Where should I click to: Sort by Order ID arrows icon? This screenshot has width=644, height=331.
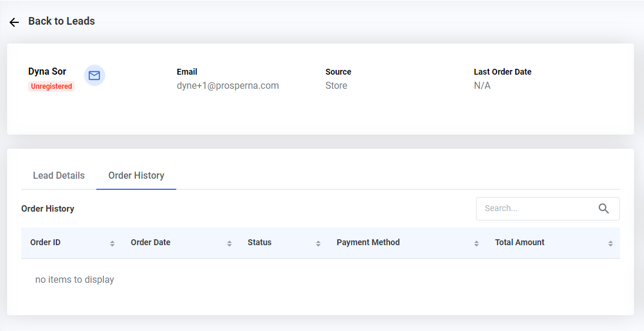tap(112, 243)
